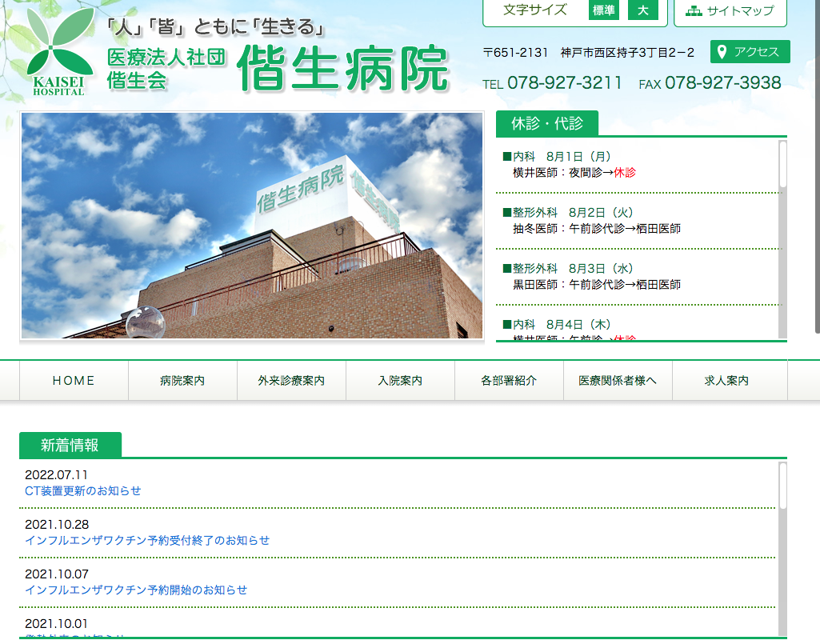The height and width of the screenshot is (644, 820).
Task: Click the hospital building photo
Action: click(252, 226)
